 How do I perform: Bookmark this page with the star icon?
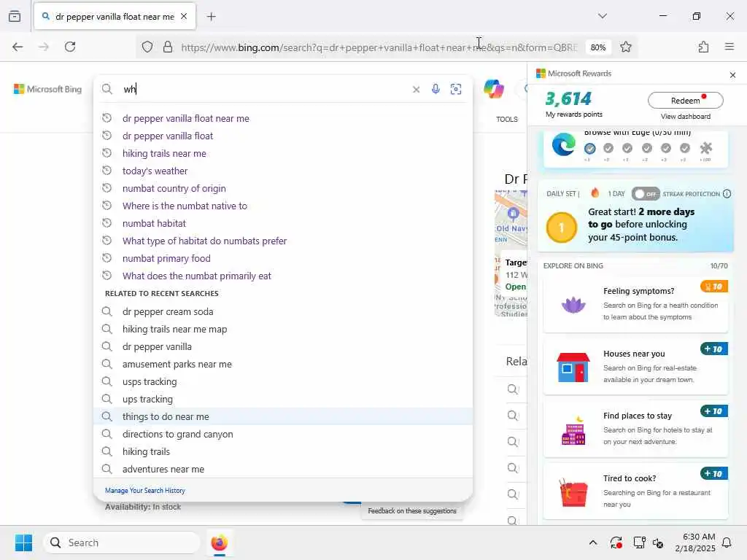(x=625, y=47)
